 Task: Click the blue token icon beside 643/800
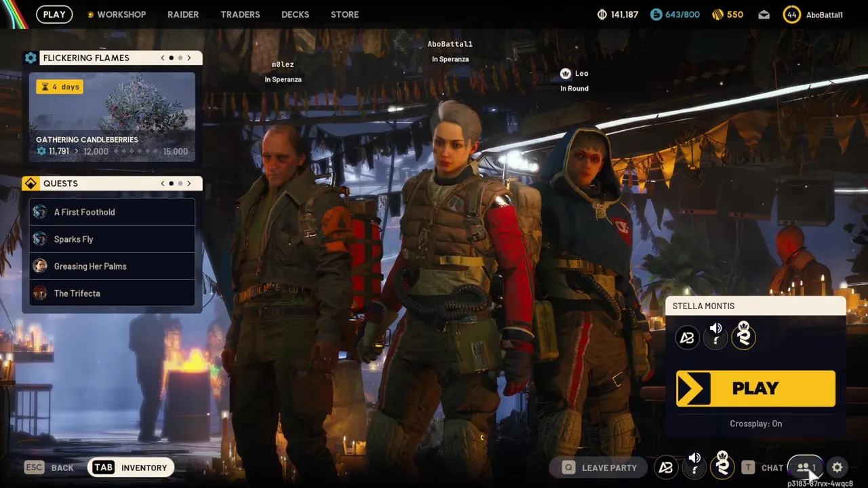click(x=656, y=14)
